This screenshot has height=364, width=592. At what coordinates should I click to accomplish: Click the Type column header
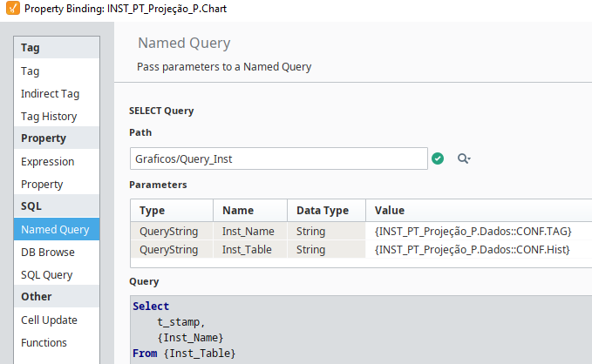tap(172, 210)
